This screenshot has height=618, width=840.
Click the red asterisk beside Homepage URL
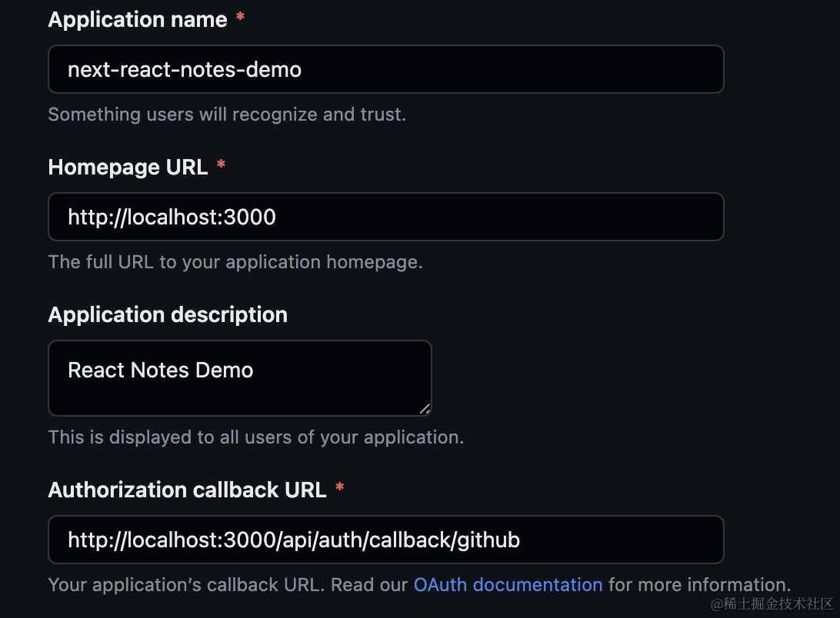[x=221, y=167]
